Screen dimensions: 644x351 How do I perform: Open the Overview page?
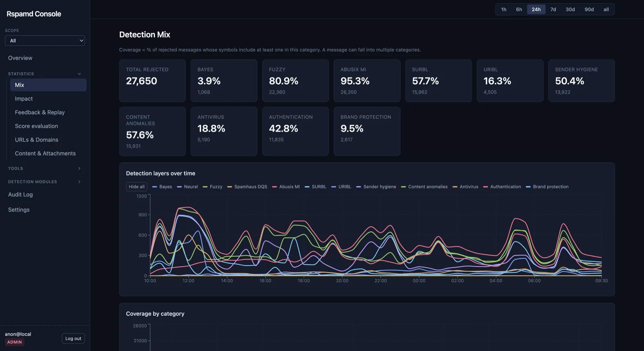(20, 58)
